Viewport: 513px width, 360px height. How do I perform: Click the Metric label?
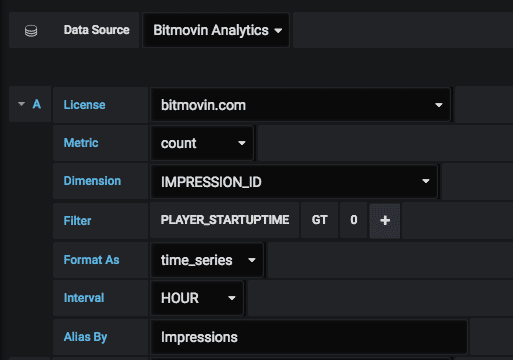pos(81,143)
